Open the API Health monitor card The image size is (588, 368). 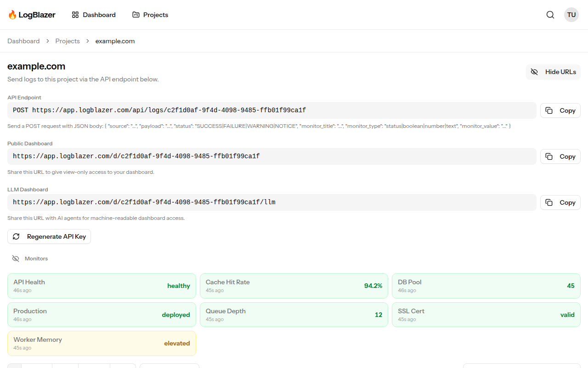pos(102,286)
